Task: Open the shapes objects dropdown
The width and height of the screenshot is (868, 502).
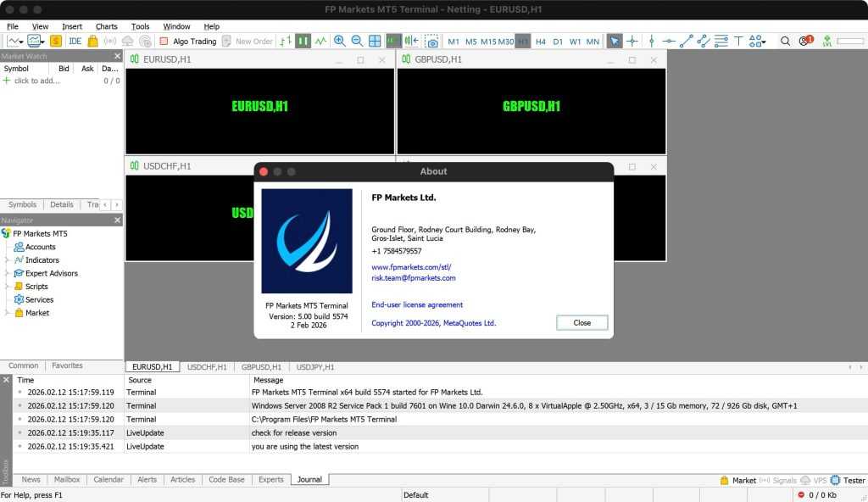Action: tap(757, 41)
